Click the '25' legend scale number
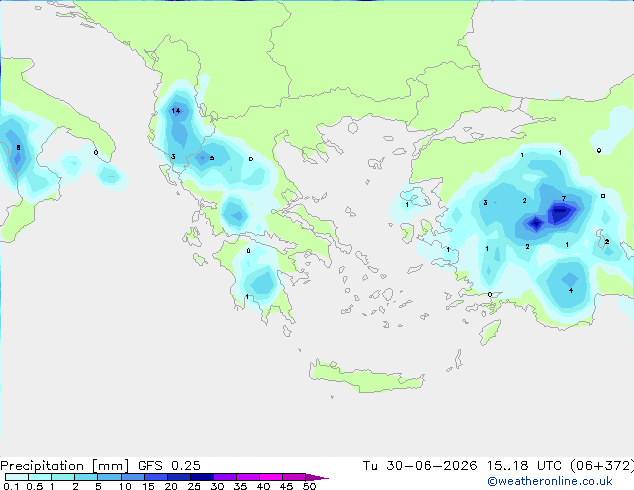 pos(194,486)
